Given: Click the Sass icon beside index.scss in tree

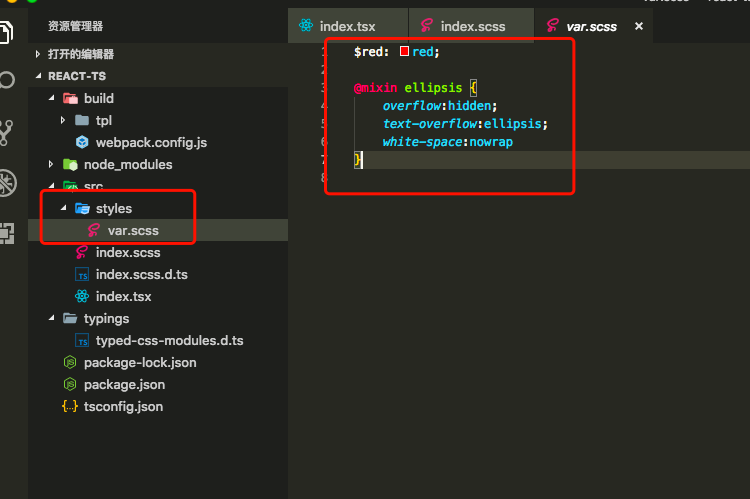Looking at the screenshot, I should [82, 252].
